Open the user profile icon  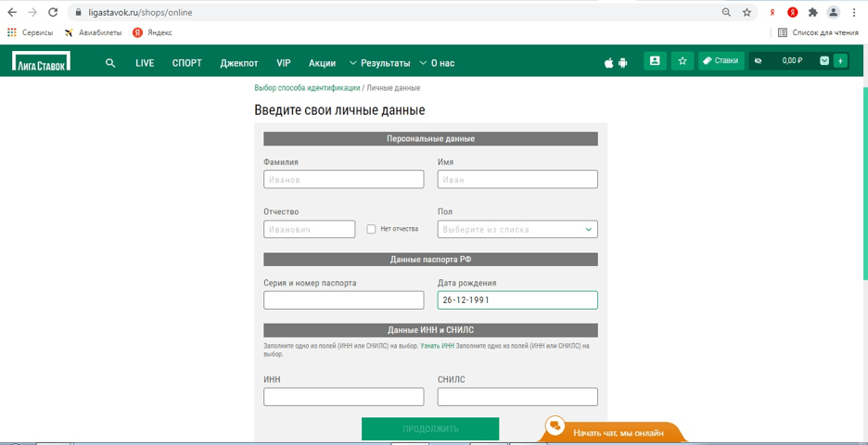tap(655, 61)
